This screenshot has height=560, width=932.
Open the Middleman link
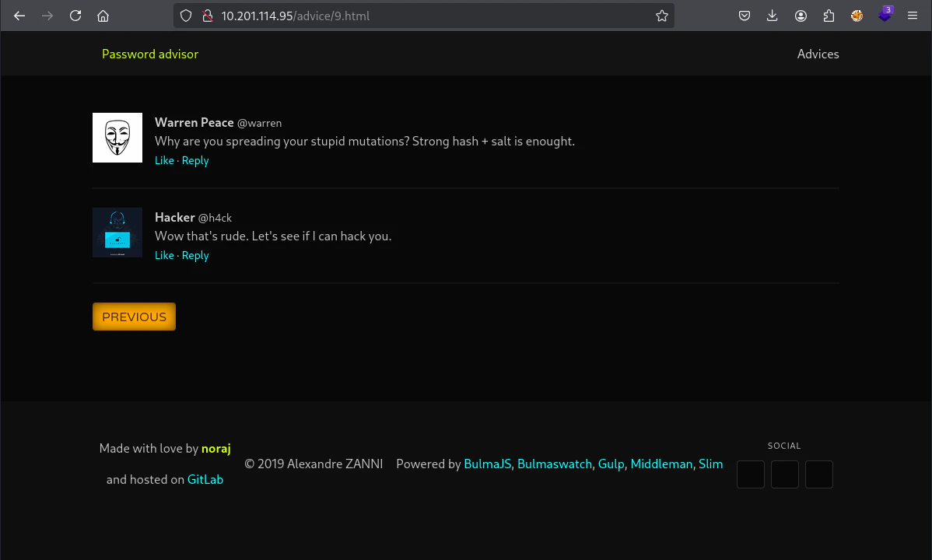coord(661,464)
